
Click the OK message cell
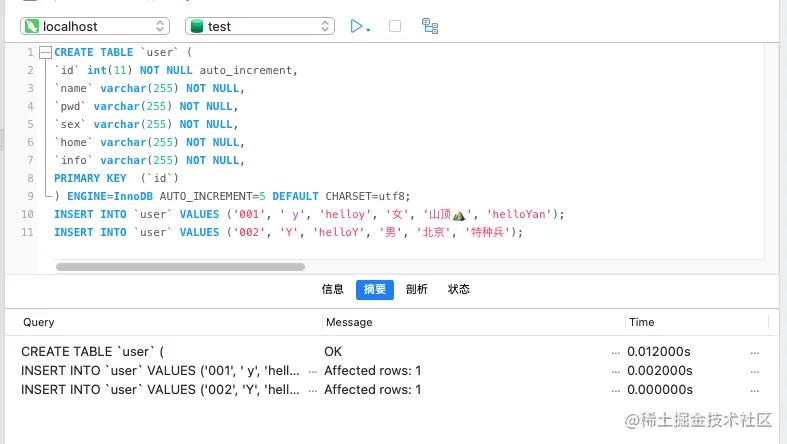pyautogui.click(x=333, y=352)
